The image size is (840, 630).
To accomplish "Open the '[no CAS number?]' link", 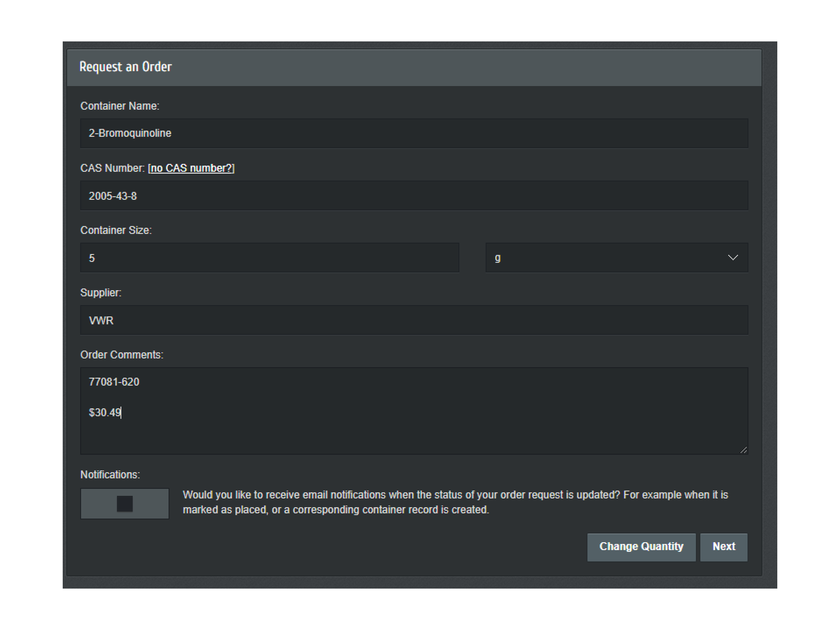I will [x=191, y=168].
